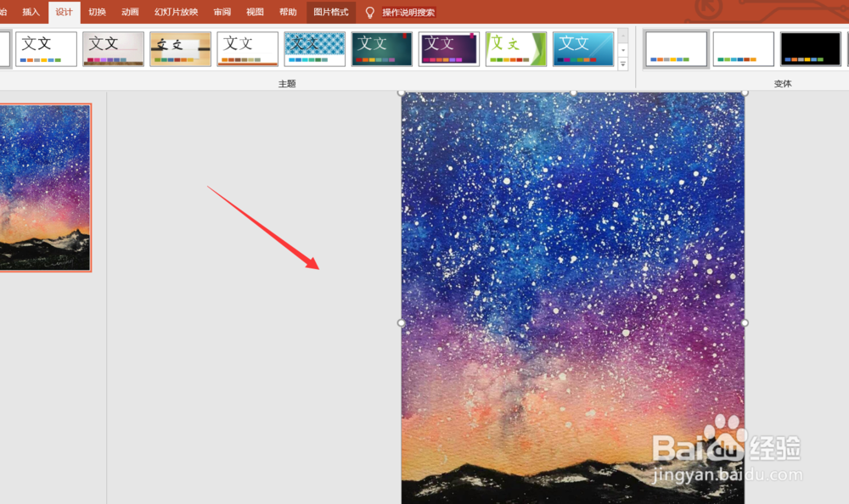Apply the plain white Office theme thumbnail
Viewport: 849px width, 504px height.
(46, 48)
